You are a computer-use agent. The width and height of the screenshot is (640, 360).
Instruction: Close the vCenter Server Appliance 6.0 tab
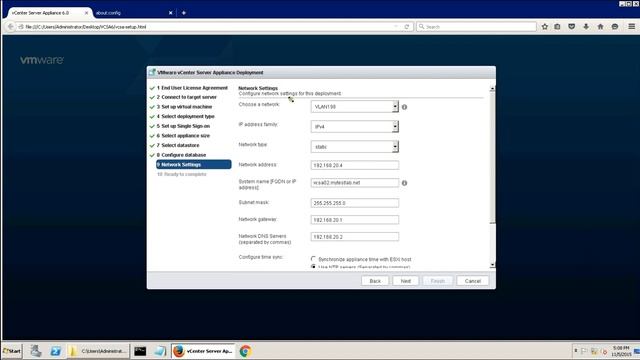point(86,13)
